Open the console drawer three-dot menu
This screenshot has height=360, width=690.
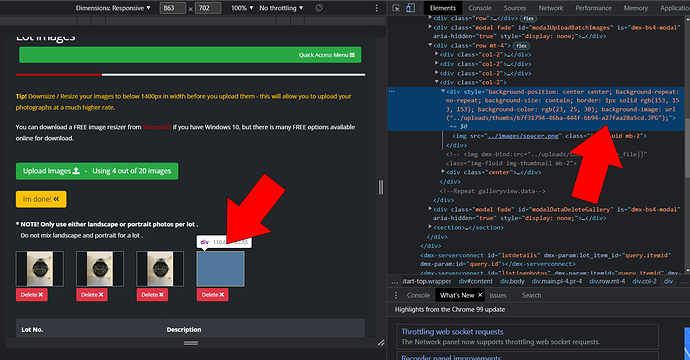396,295
